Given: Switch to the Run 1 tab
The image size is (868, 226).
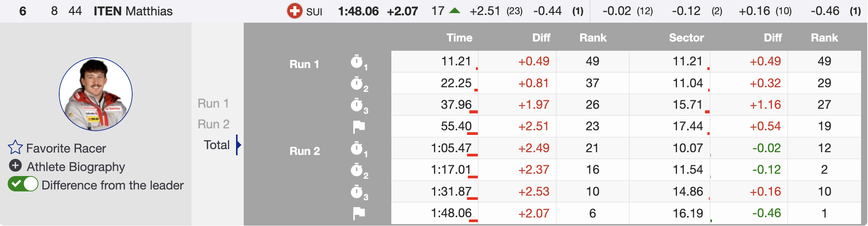Looking at the screenshot, I should (x=213, y=103).
